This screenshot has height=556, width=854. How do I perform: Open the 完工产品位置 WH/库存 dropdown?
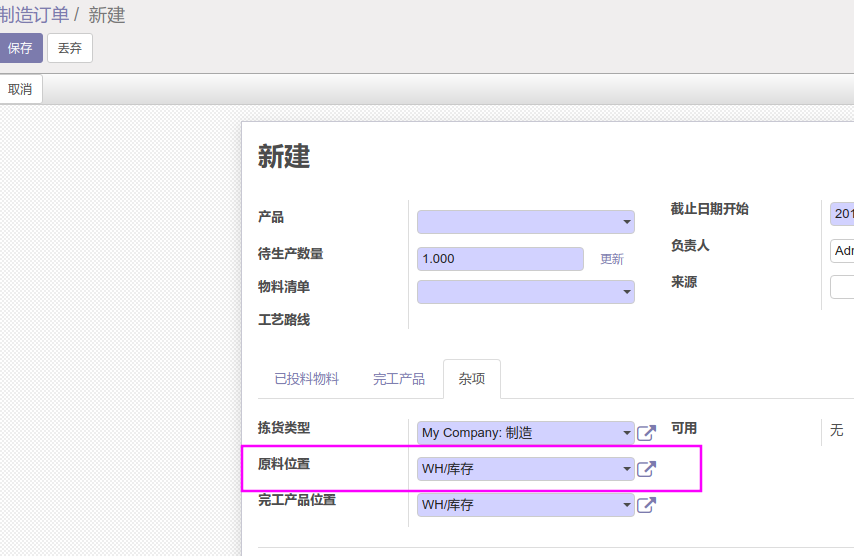[526, 505]
